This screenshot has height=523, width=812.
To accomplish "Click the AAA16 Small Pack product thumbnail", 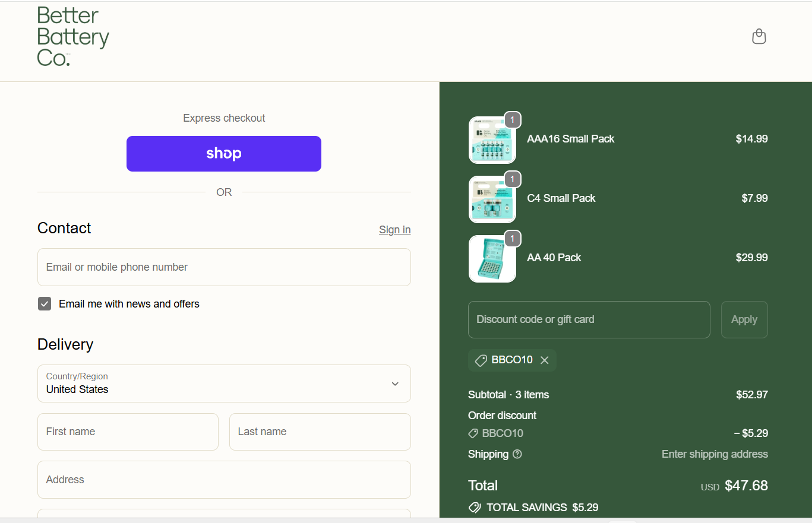I will (x=492, y=140).
